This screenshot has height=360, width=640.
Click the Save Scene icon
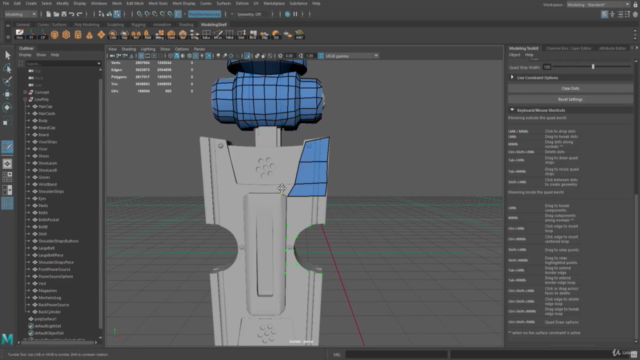[64, 14]
